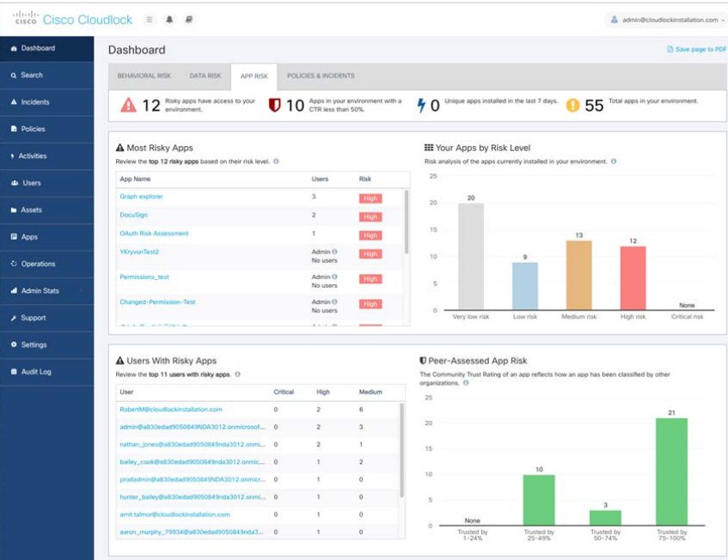
Task: Click the yellow exclamation icon next to 55
Action: click(573, 106)
